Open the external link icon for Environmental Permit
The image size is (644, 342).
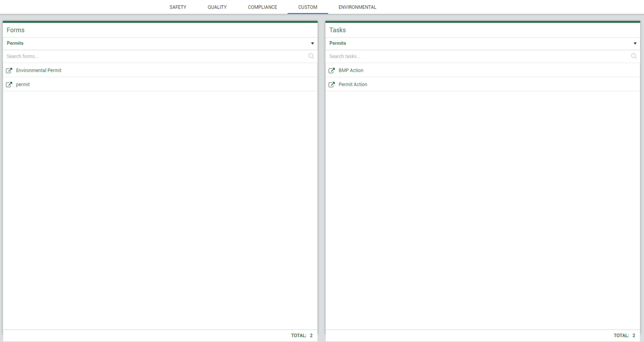coord(9,71)
